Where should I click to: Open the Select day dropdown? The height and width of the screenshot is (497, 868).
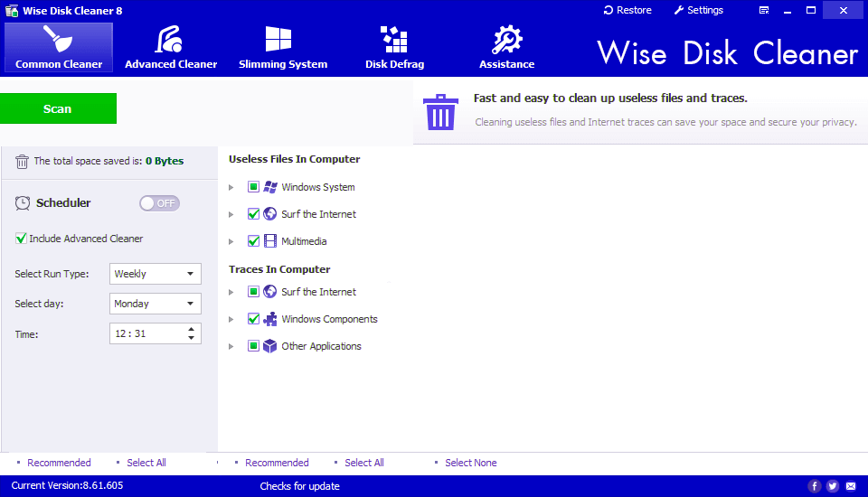point(155,304)
